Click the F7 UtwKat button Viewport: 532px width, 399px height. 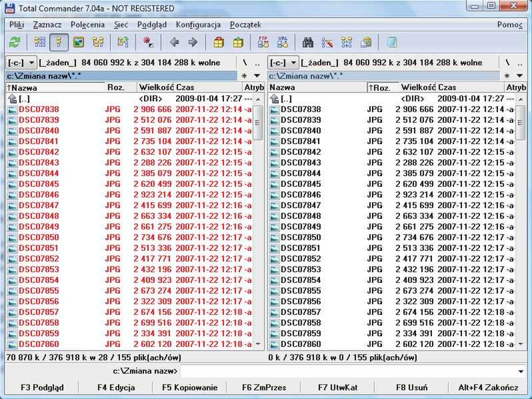point(337,388)
